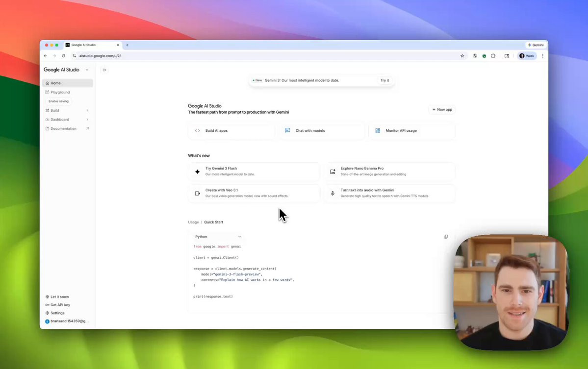Image resolution: width=588 pixels, height=369 pixels.
Task: Reload the AI Studio page
Action: [x=63, y=56]
